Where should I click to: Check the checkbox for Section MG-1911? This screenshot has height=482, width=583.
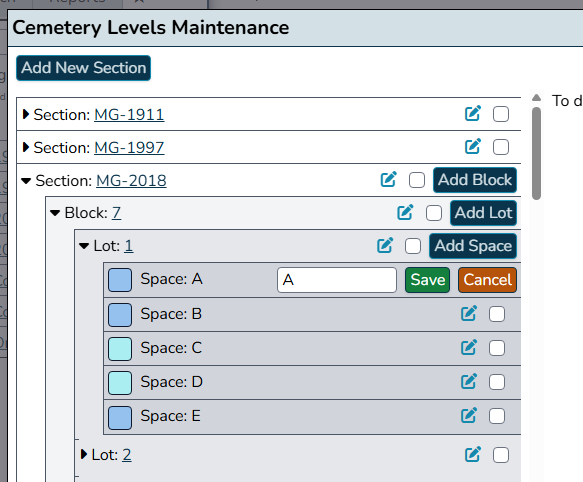tap(501, 114)
